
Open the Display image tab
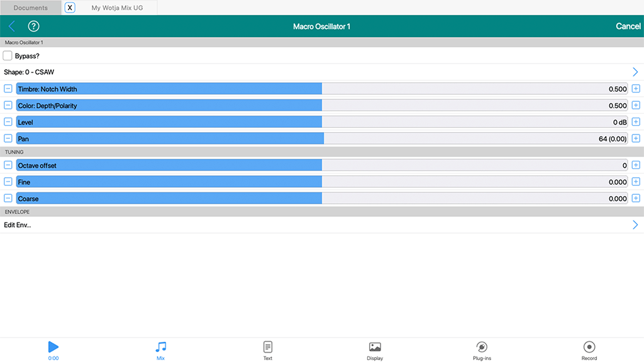click(375, 349)
